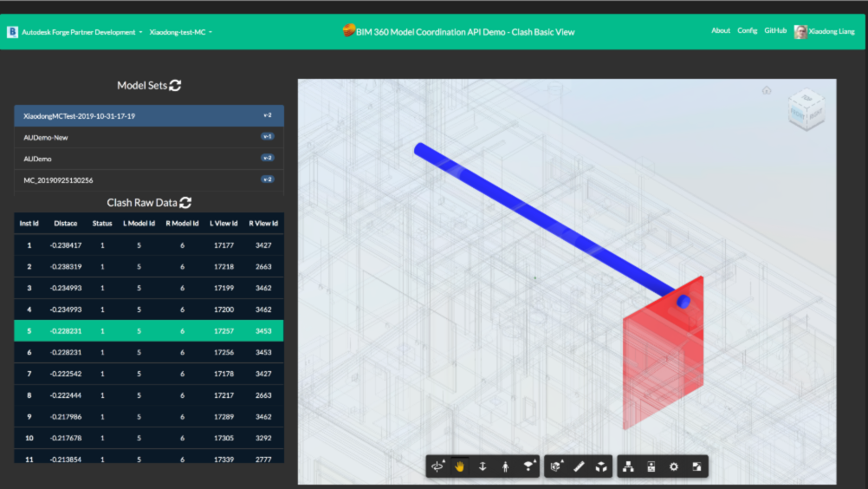Select clash row with L View Id 17305
This screenshot has height=489, width=868.
click(149, 438)
